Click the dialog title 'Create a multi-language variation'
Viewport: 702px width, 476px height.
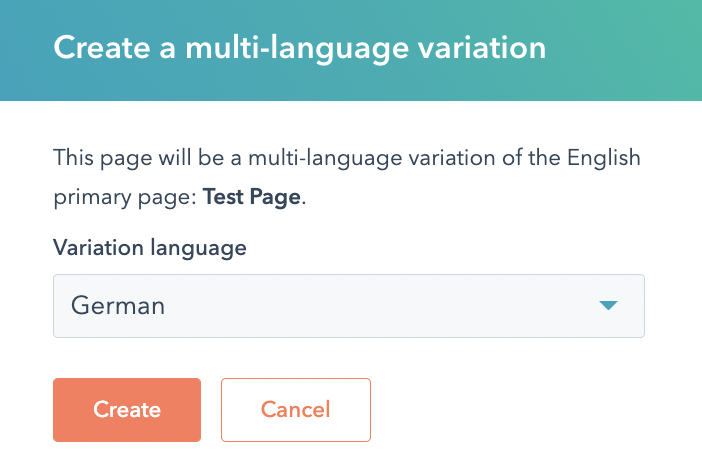pyautogui.click(x=299, y=49)
